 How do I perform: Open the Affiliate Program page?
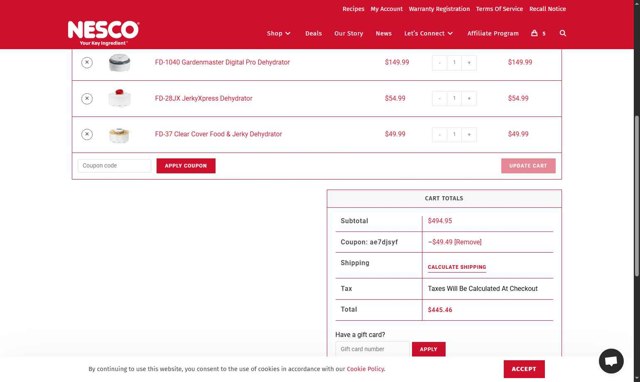tap(493, 33)
